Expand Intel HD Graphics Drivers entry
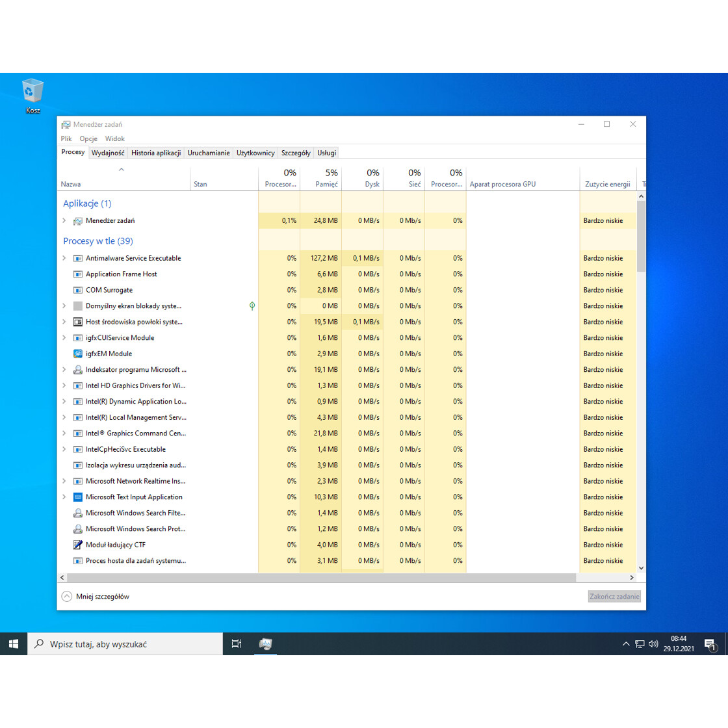This screenshot has height=728, width=728. click(63, 385)
